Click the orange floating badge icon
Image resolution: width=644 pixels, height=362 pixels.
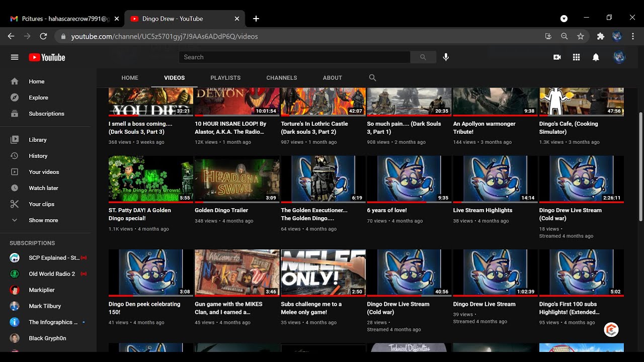click(611, 330)
